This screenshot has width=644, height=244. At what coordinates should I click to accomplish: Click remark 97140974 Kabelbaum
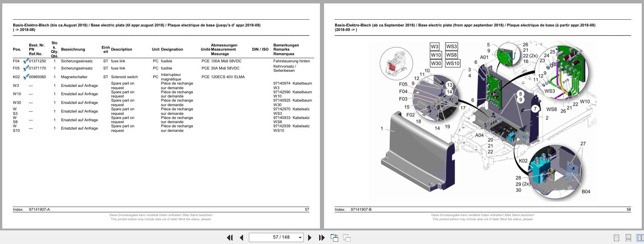[293, 83]
